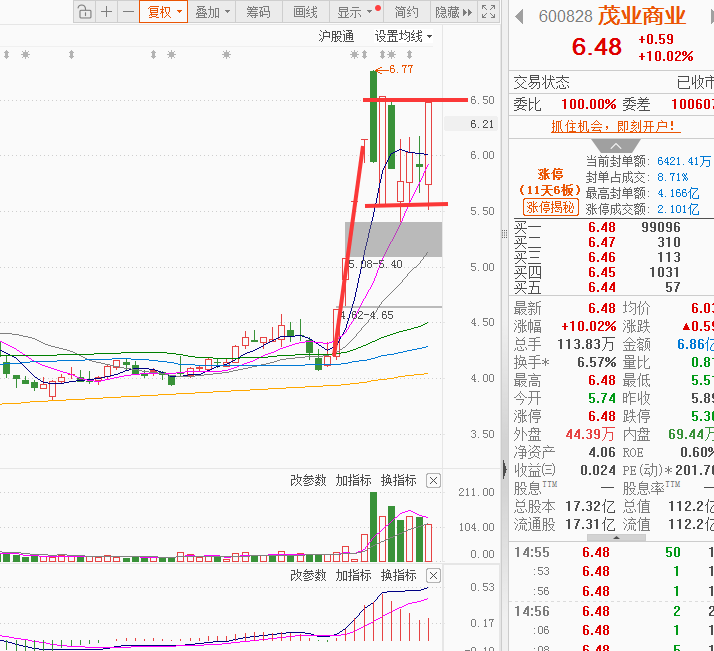The width and height of the screenshot is (714, 651).
Task: Click 换手 value 6.57%
Action: pos(597,362)
